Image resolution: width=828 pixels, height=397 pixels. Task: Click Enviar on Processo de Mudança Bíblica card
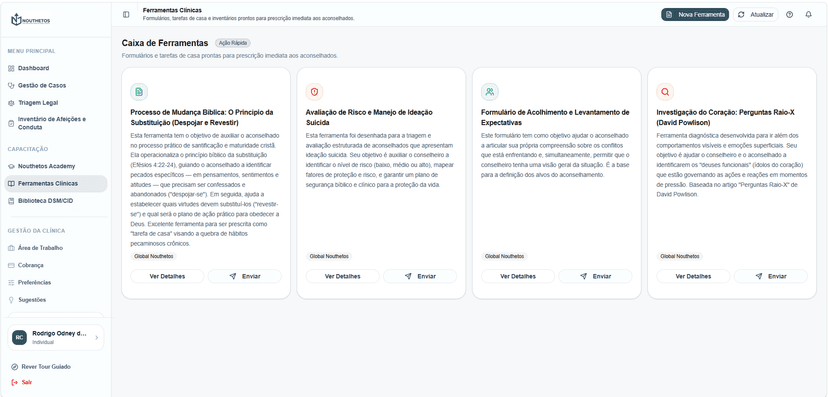click(244, 276)
